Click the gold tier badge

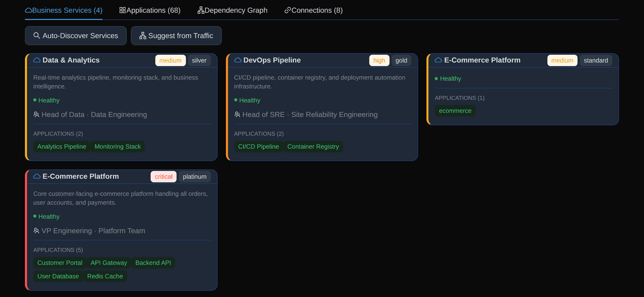click(x=401, y=60)
